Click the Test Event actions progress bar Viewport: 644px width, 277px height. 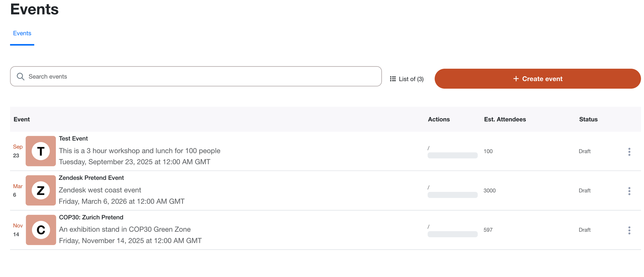tap(453, 155)
